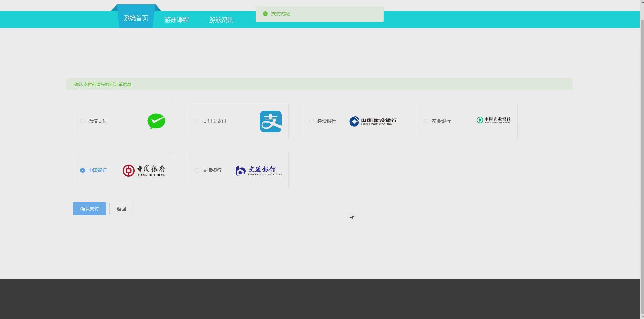Click the green check icon in 支付成功 toast
Screen dimensions: 644x319
coord(265,14)
